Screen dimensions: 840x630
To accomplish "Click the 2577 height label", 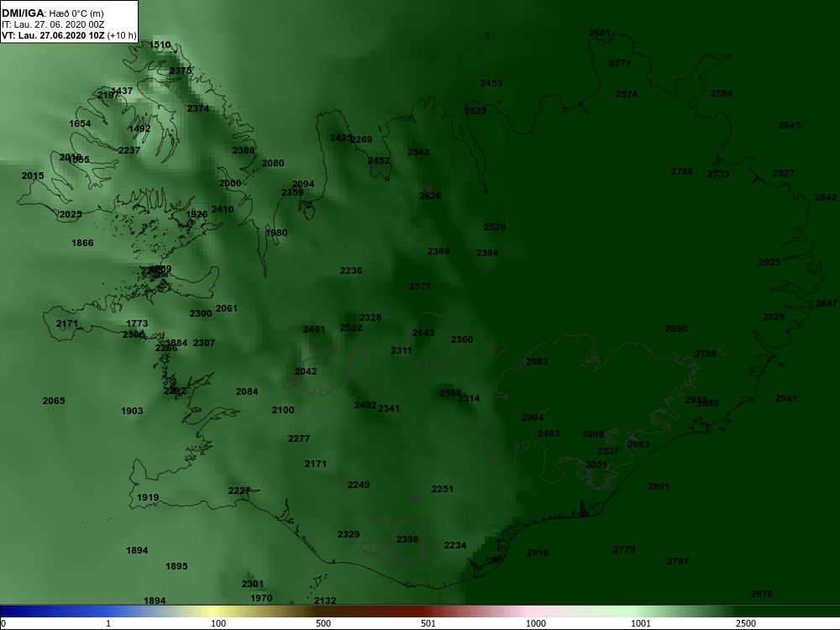I will click(x=419, y=287).
